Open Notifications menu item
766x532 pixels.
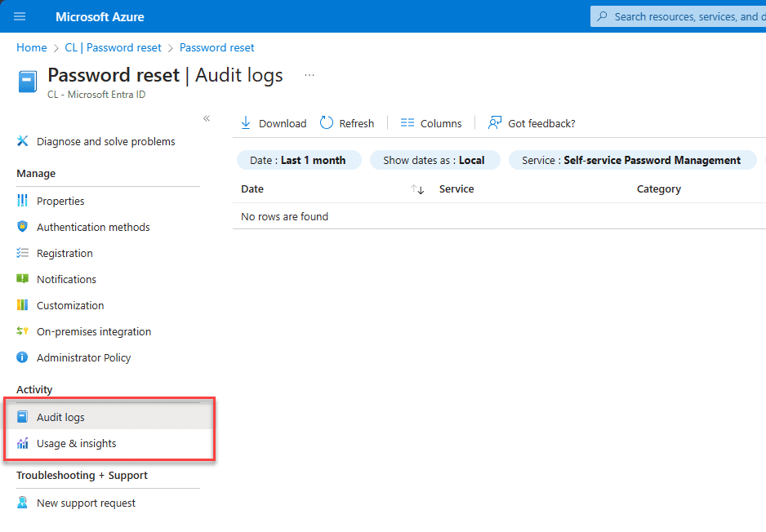click(66, 280)
